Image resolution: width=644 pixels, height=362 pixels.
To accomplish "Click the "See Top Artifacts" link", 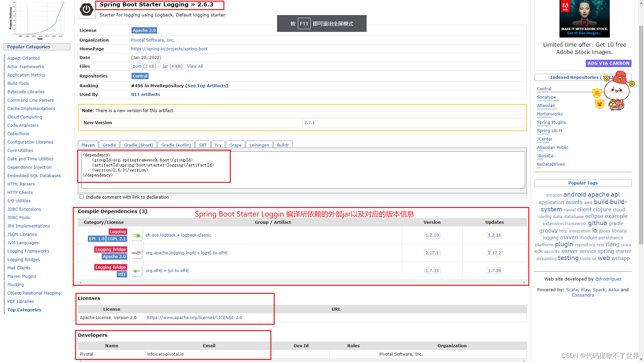I will tap(206, 86).
